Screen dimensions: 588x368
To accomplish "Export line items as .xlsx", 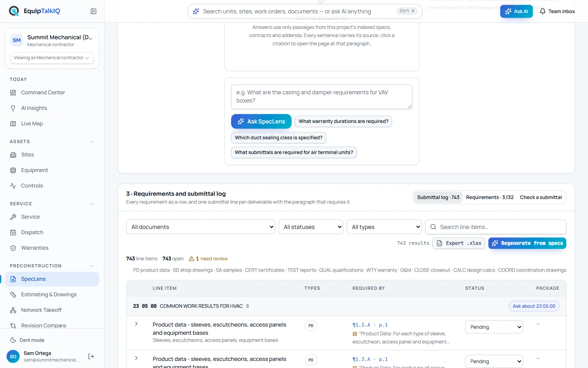I will [x=459, y=243].
